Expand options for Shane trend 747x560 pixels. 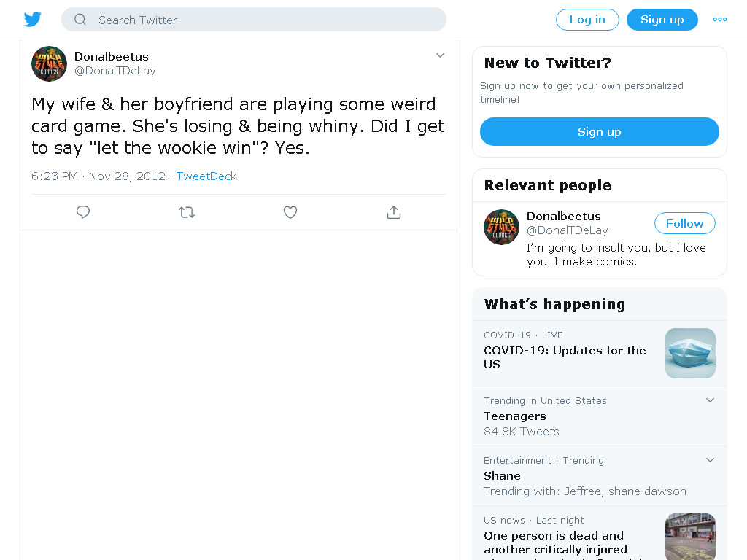pyautogui.click(x=710, y=460)
